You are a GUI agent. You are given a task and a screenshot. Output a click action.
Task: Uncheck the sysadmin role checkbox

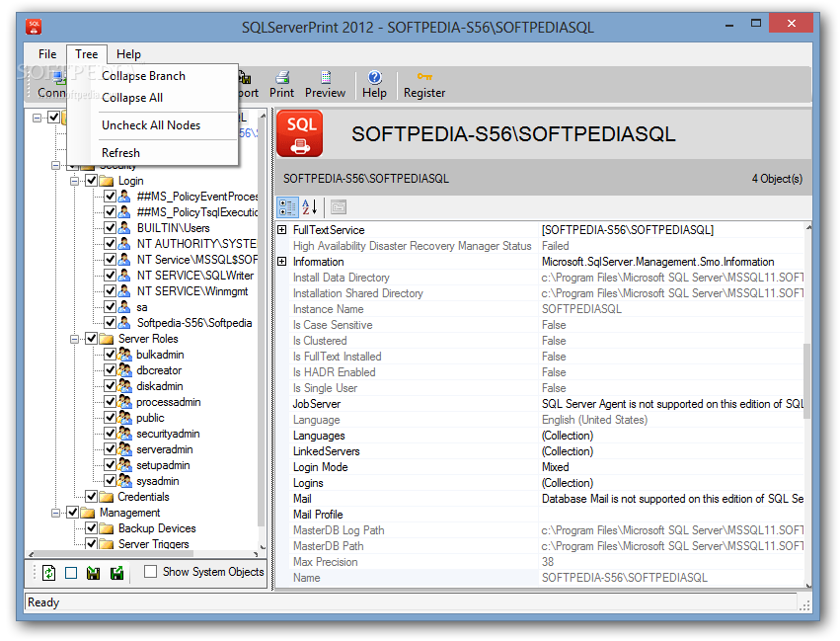[110, 481]
